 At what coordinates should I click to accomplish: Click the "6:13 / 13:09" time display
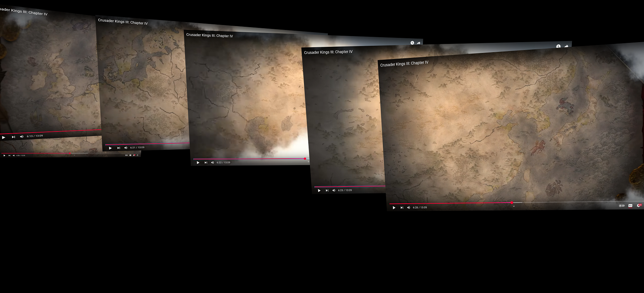coord(35,136)
